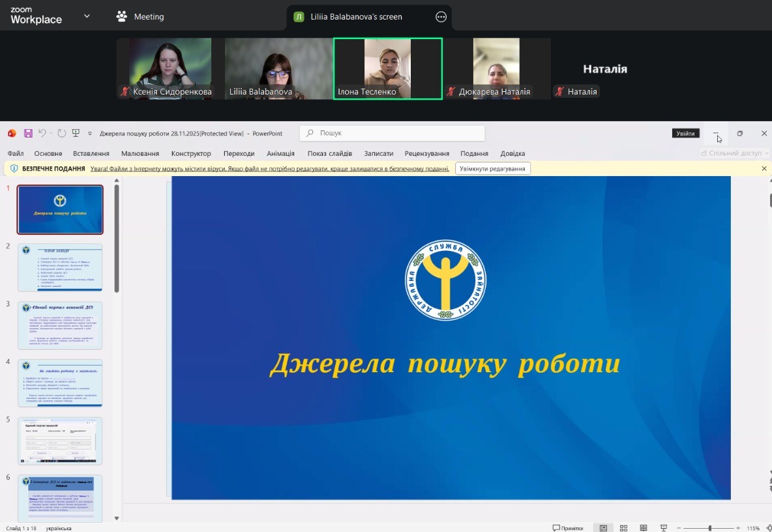Switch to Normal view icon
The height and width of the screenshot is (532, 772).
[x=603, y=528]
